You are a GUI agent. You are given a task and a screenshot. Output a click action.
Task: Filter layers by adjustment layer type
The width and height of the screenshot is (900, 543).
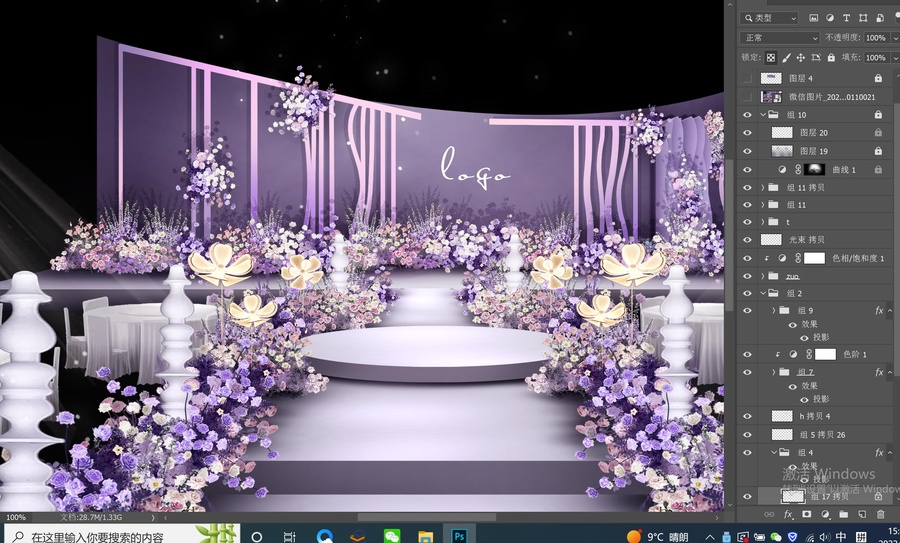point(830,18)
